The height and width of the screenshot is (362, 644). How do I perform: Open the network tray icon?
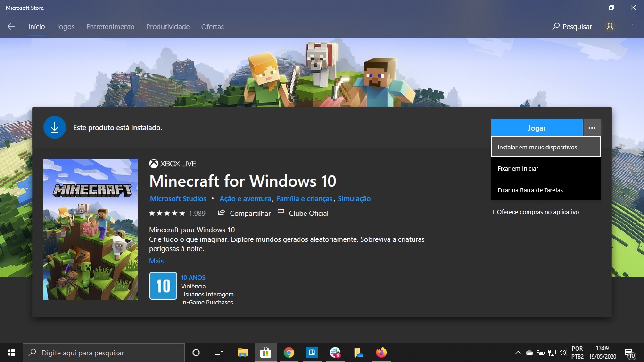(x=552, y=353)
